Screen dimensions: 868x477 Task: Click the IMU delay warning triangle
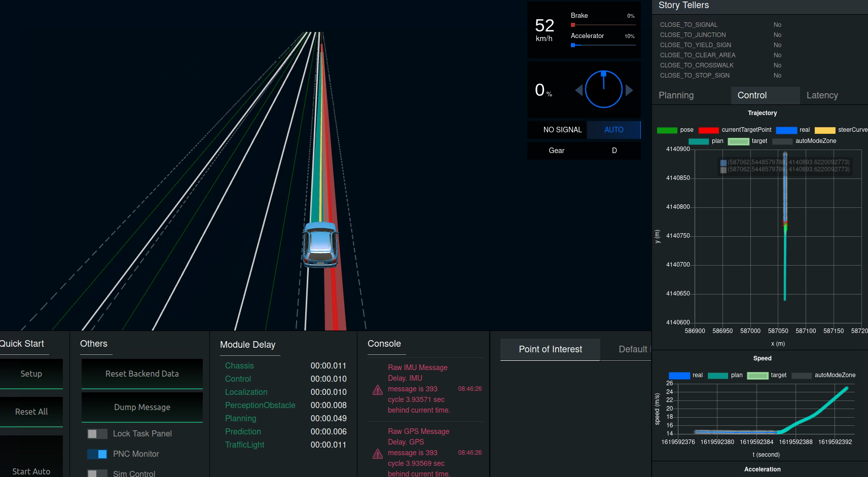(378, 390)
